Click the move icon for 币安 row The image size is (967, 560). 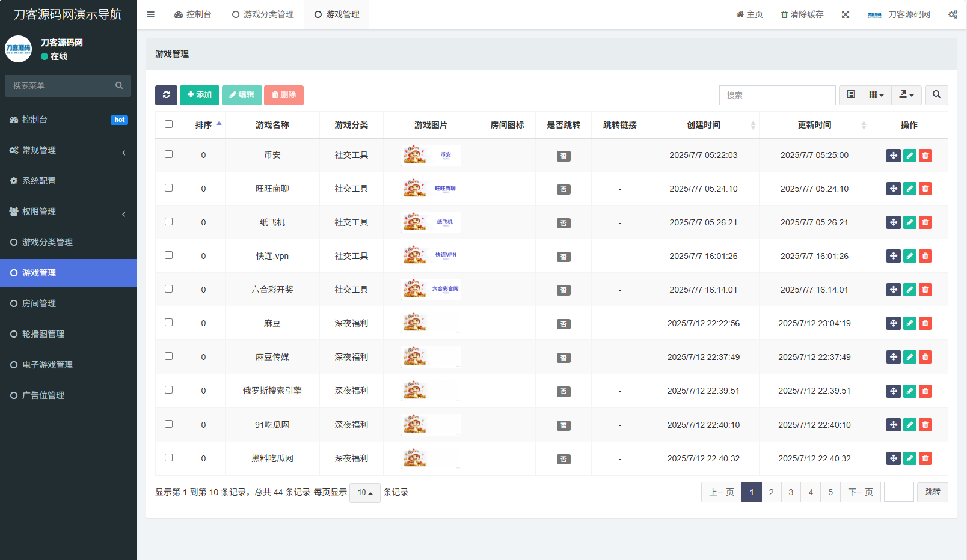[892, 155]
